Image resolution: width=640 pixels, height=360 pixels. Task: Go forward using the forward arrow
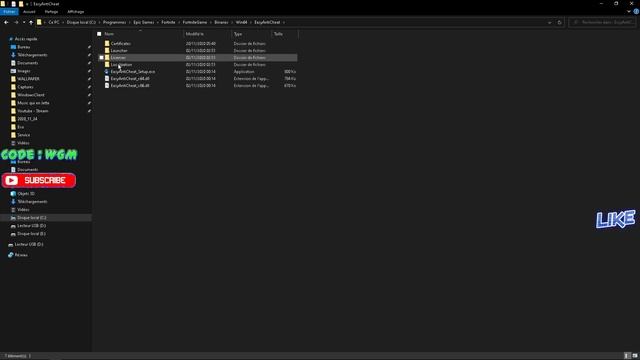[x=16, y=22]
